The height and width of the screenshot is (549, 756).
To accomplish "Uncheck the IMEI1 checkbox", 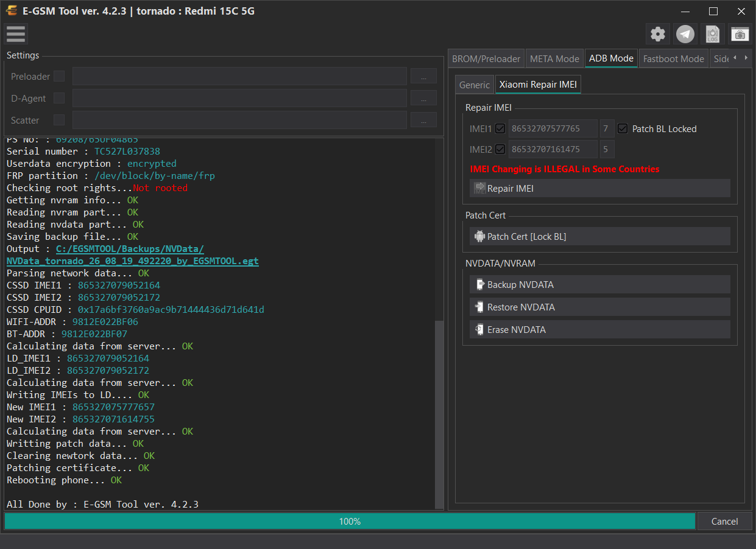I will (500, 128).
